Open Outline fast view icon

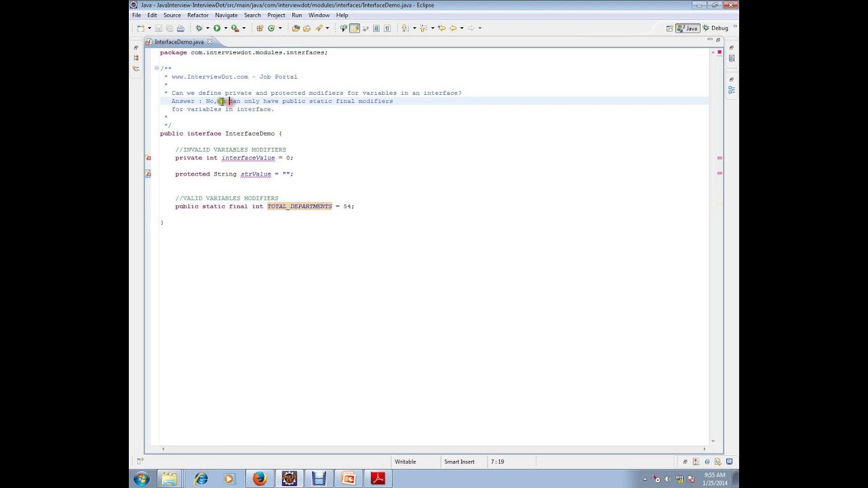(732, 89)
